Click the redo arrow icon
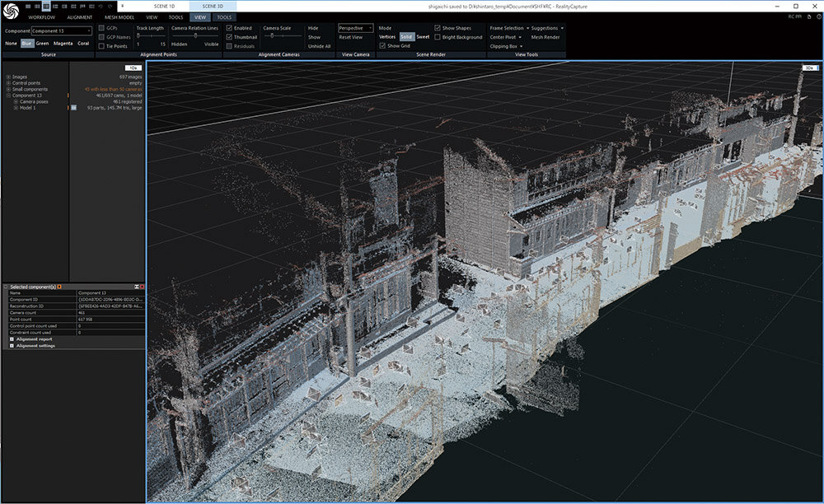Screen dimensions: 824x504 [x=110, y=7]
